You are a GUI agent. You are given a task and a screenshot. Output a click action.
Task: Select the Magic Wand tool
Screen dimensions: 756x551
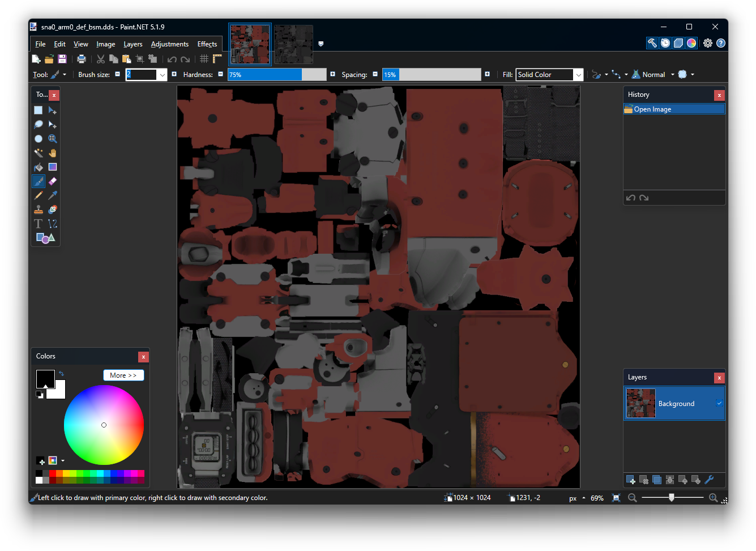[39, 153]
